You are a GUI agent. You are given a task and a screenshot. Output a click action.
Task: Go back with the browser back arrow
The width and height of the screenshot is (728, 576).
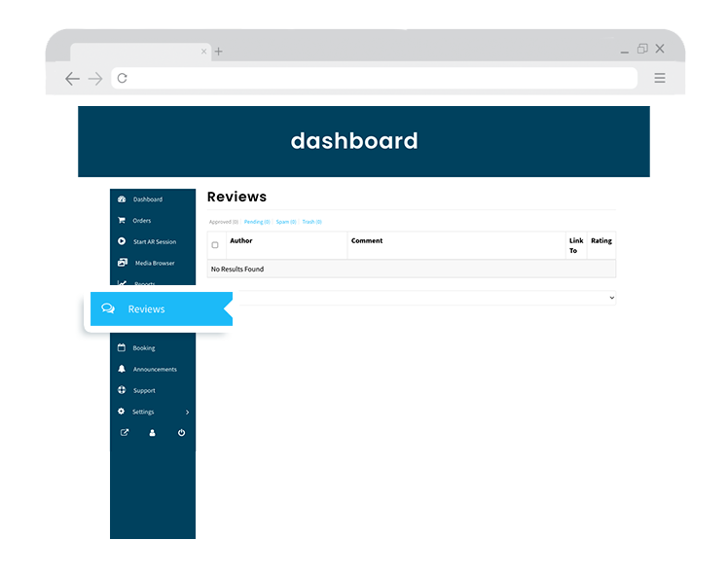click(72, 79)
